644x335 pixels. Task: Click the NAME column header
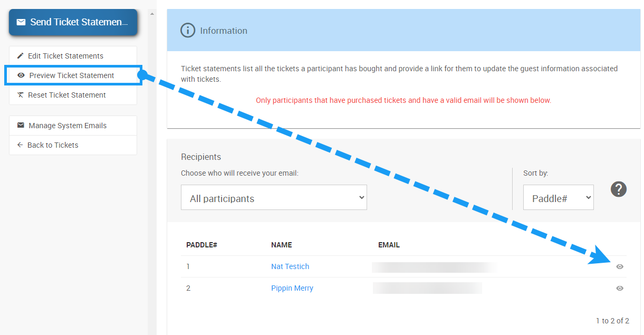[x=282, y=245]
